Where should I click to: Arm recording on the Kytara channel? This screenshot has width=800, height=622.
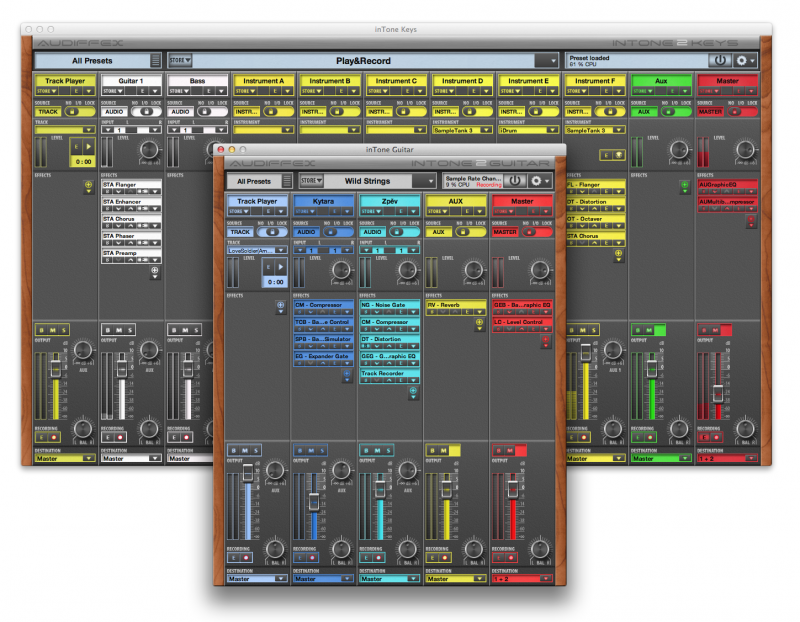coord(312,558)
